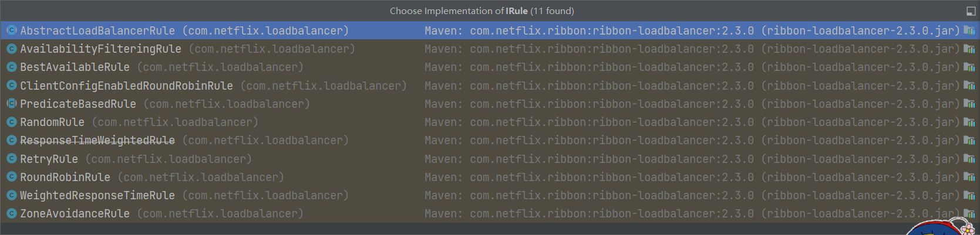Viewport: 980px width, 235px height.
Task: Go to the WeightedResponseTimeRule implementation
Action: (97, 195)
